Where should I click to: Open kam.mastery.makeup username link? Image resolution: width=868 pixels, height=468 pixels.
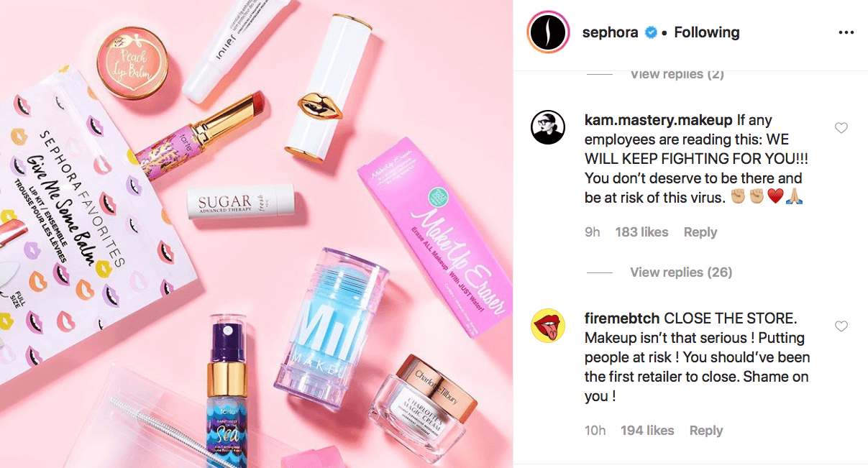tap(658, 120)
